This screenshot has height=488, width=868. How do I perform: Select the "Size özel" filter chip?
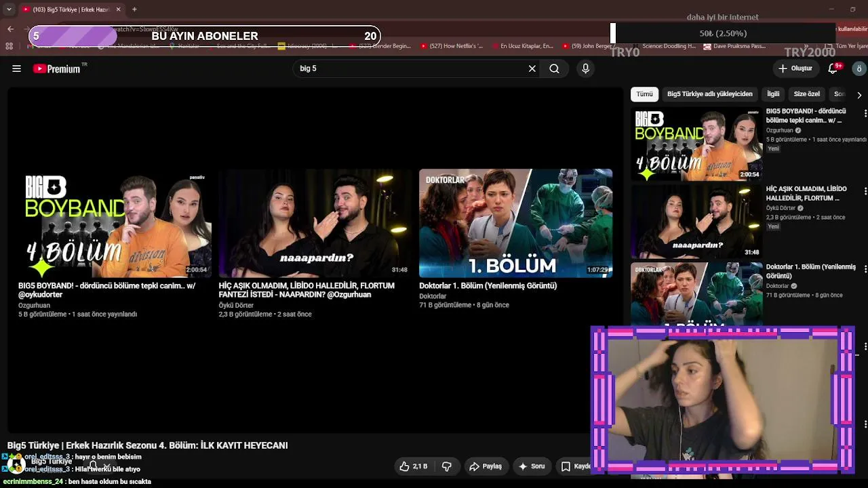[x=807, y=94]
